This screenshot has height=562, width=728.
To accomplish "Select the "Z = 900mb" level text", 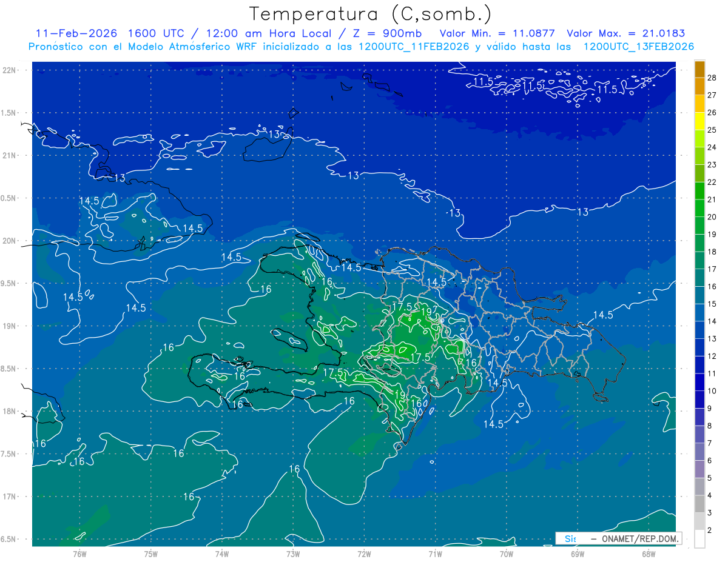I will tap(388, 33).
